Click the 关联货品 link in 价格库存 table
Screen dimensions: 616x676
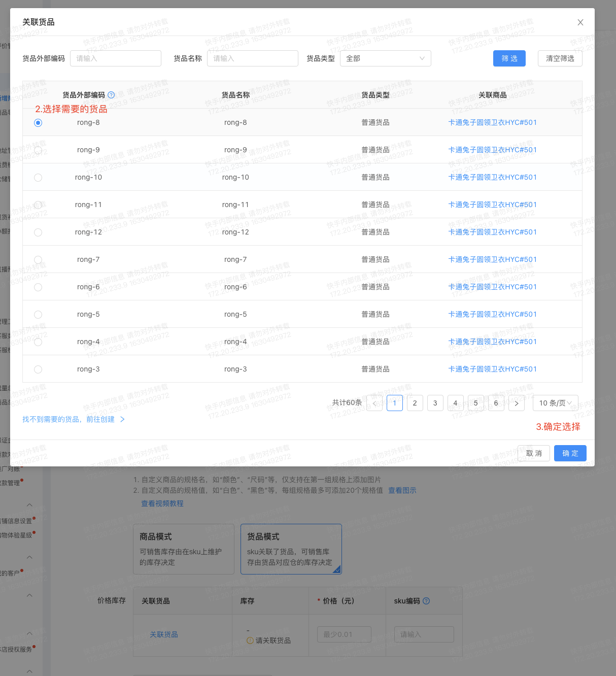164,634
